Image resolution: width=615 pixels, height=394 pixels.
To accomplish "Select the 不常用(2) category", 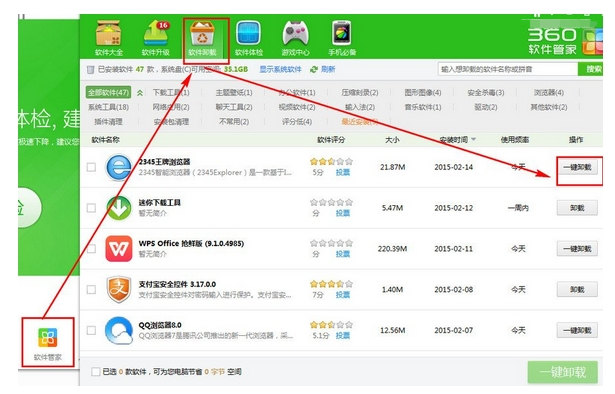I will [x=234, y=122].
